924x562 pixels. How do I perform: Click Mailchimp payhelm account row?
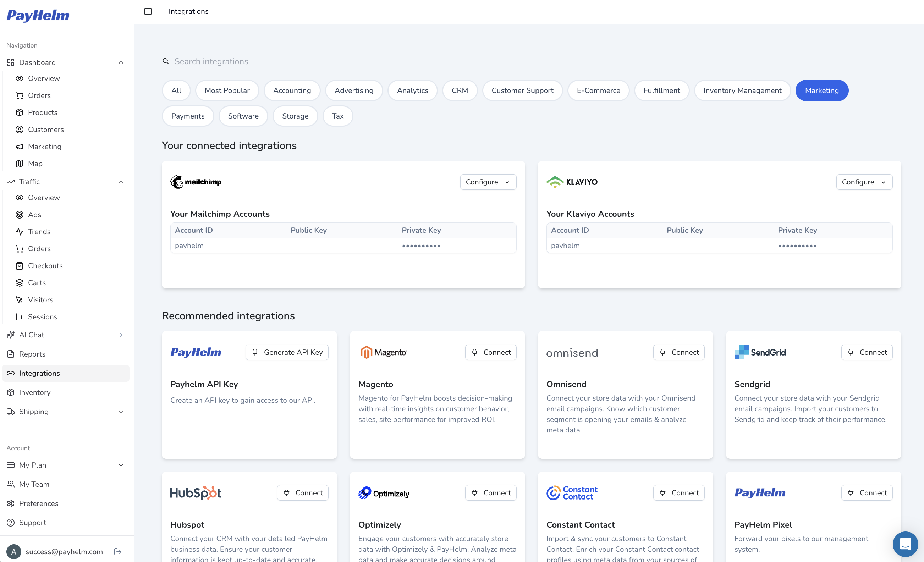(x=343, y=246)
